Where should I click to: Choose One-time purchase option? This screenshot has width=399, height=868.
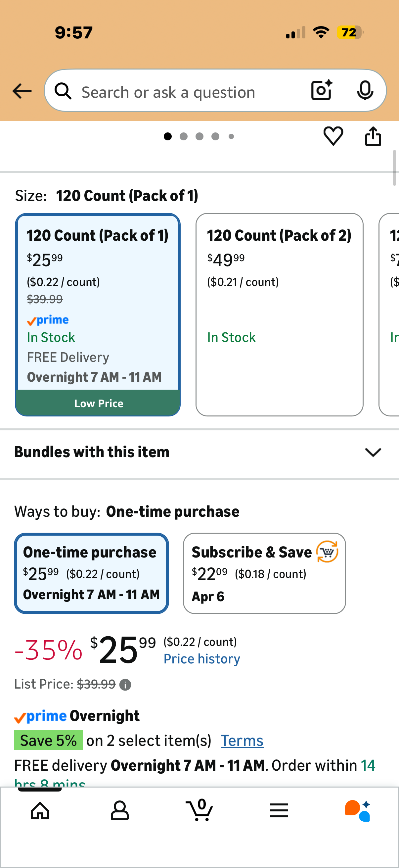click(x=91, y=573)
